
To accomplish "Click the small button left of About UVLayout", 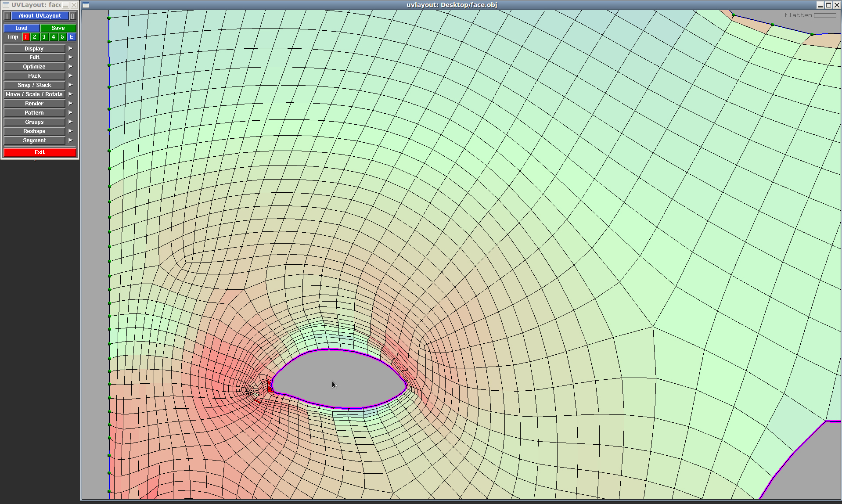I will point(7,16).
